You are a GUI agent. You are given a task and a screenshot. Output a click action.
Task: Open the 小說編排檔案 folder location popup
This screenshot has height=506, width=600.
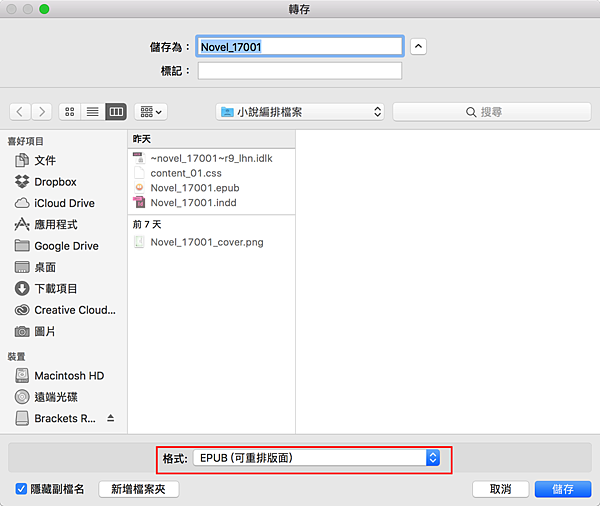point(300,112)
